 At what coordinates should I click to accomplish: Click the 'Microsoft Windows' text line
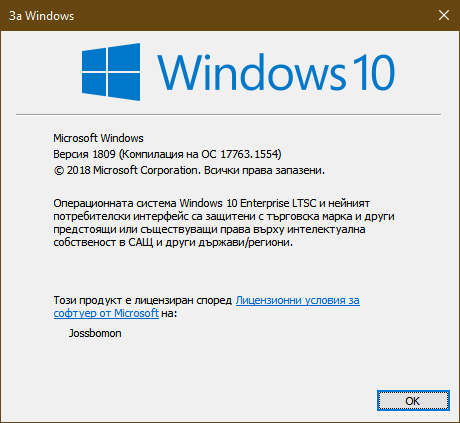click(98, 138)
